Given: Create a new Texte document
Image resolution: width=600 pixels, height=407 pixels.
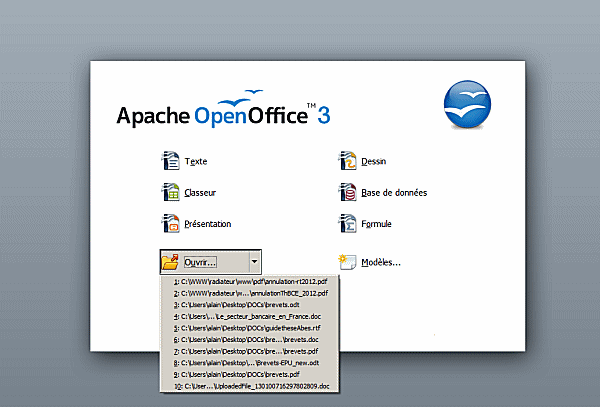Looking at the screenshot, I should click(x=184, y=161).
